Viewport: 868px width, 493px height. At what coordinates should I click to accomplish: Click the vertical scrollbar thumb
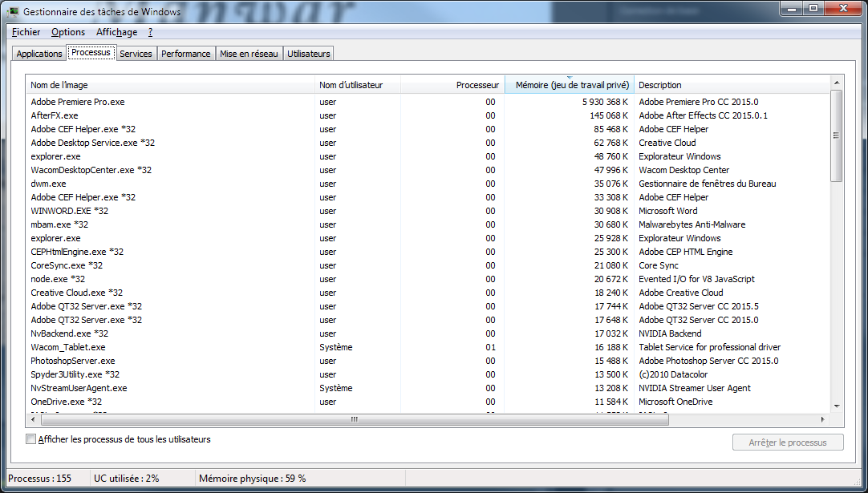click(x=837, y=135)
